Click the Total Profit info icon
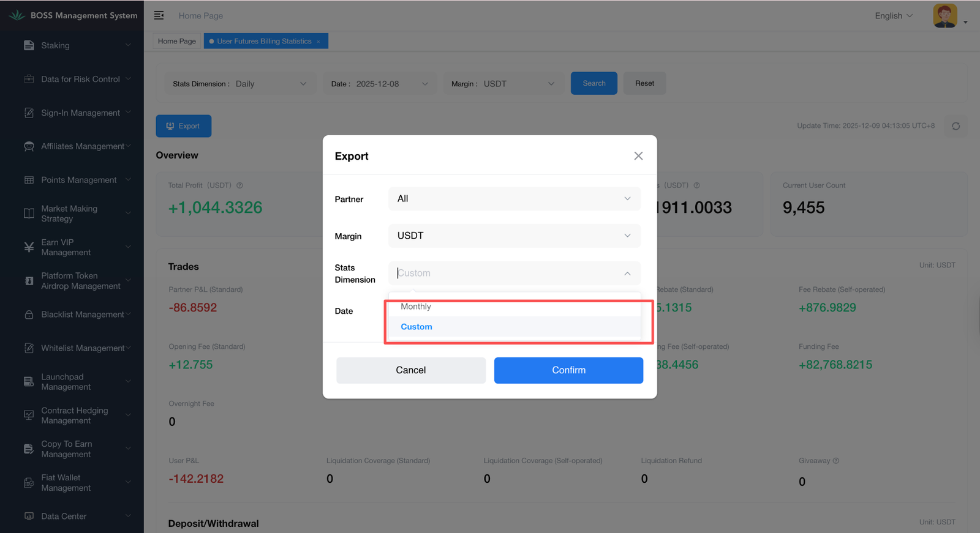The width and height of the screenshot is (980, 533). [x=239, y=185]
